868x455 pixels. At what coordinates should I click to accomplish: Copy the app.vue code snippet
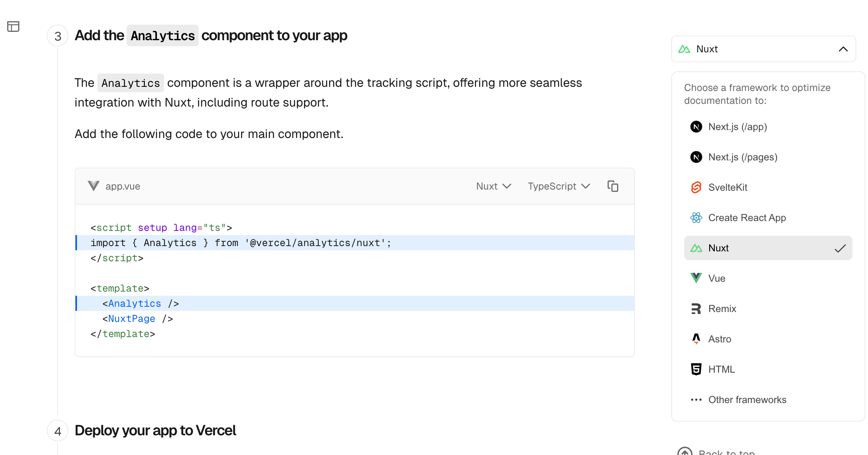[x=613, y=186]
